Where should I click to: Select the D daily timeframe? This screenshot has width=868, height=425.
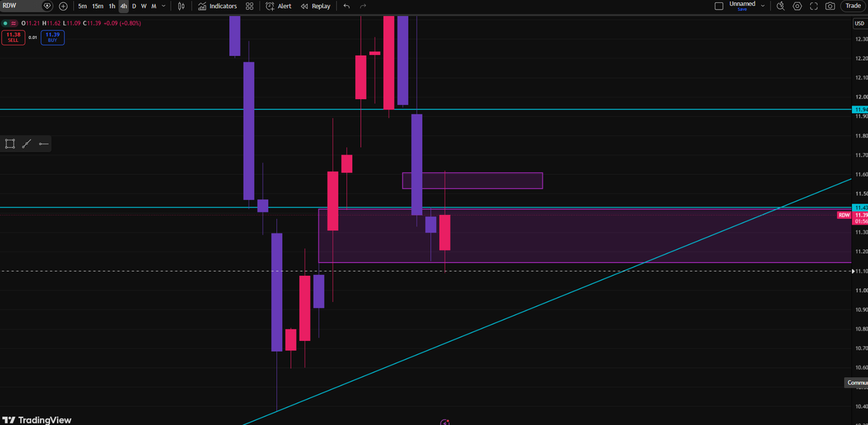pyautogui.click(x=134, y=6)
